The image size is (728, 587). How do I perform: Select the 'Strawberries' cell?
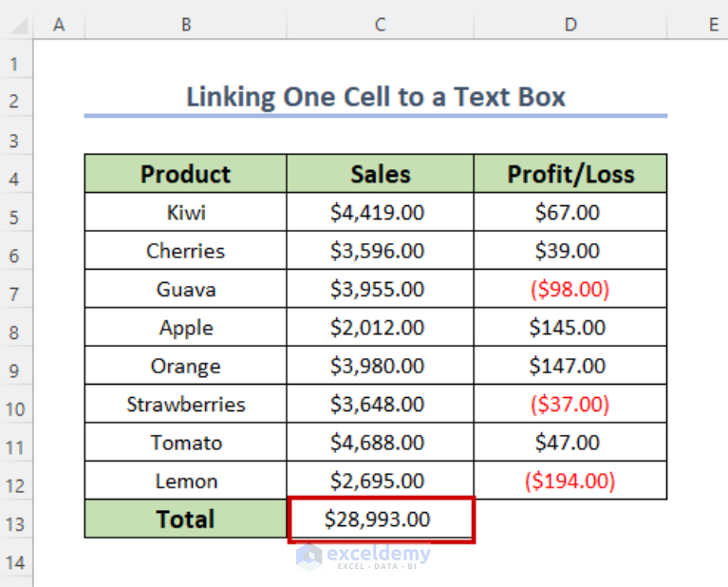point(186,404)
